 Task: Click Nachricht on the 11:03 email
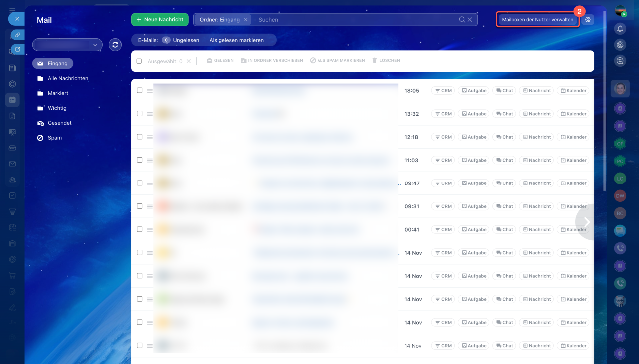point(537,160)
